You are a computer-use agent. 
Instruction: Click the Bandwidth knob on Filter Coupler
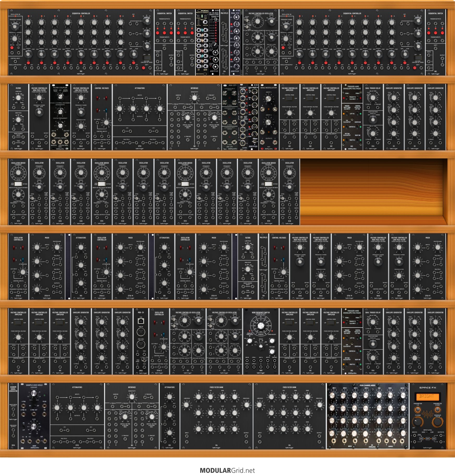(x=60, y=112)
